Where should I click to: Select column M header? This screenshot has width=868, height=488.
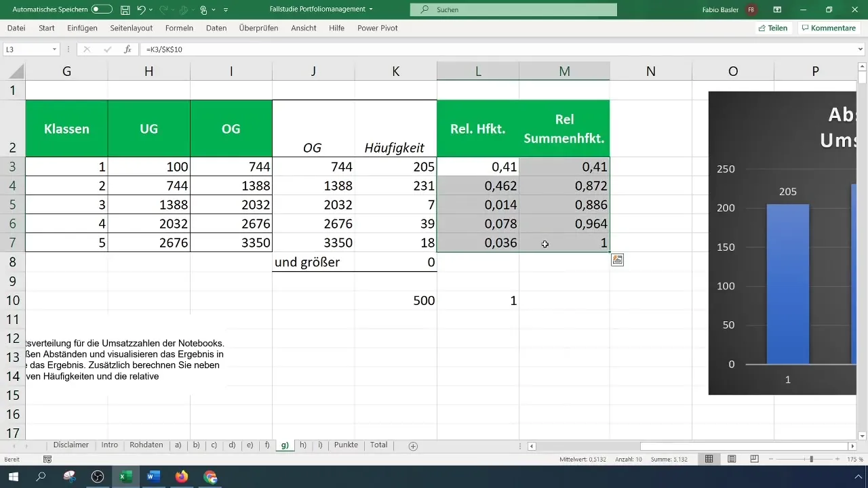[x=564, y=71]
